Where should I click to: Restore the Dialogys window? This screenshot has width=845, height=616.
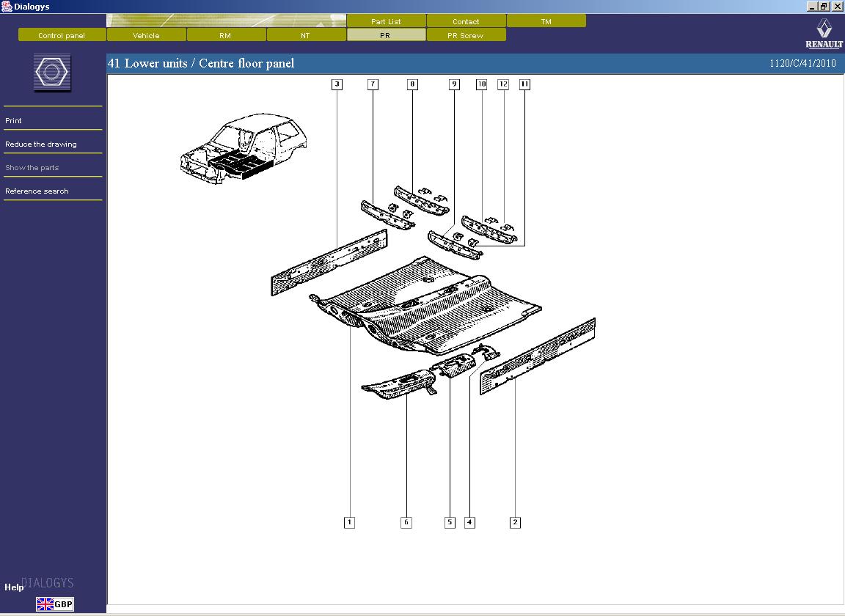point(824,7)
